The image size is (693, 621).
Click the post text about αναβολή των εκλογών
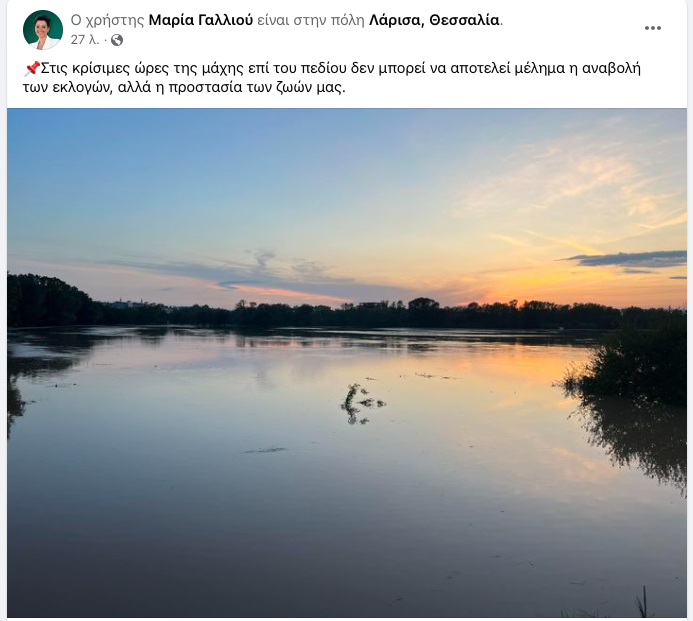[332, 78]
